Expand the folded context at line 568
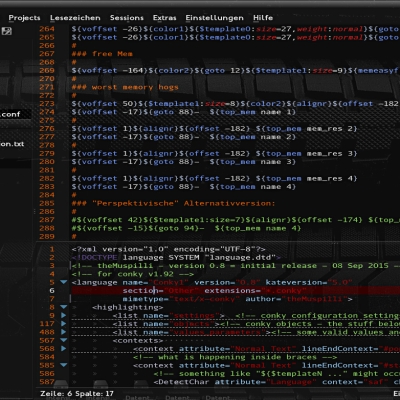400x400 pixels. 63,349
